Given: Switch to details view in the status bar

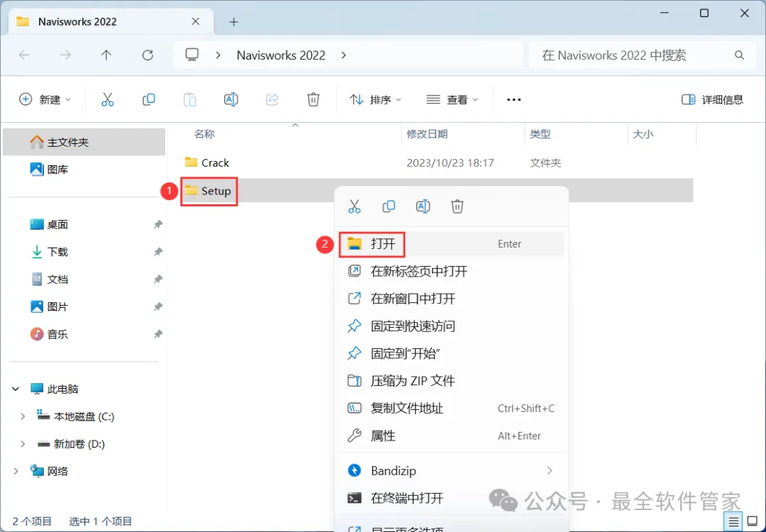Looking at the screenshot, I should (733, 522).
